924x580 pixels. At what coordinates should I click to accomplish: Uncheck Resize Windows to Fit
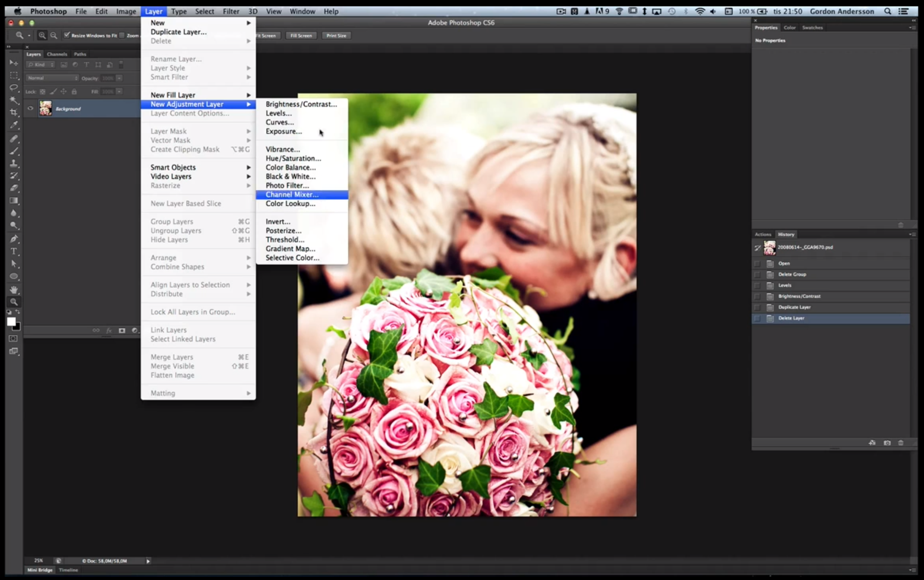click(67, 35)
